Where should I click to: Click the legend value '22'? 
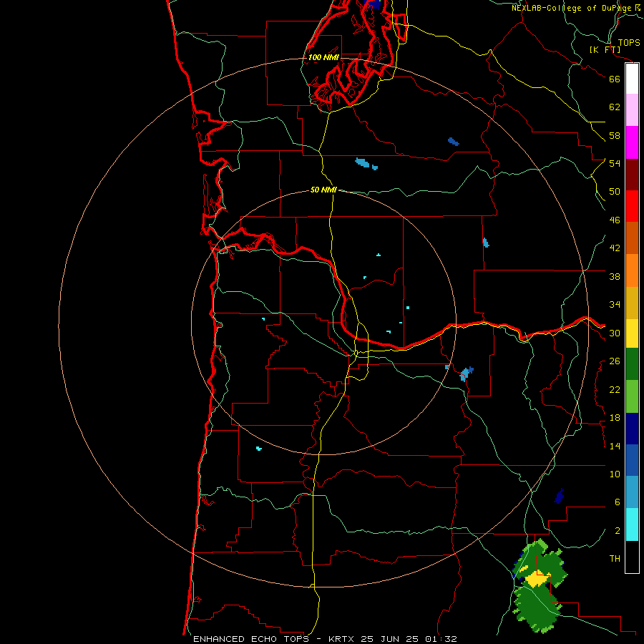pyautogui.click(x=615, y=389)
